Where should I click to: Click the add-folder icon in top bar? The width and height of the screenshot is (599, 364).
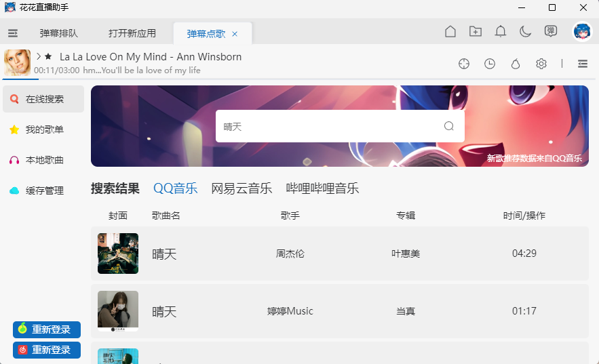(x=476, y=31)
